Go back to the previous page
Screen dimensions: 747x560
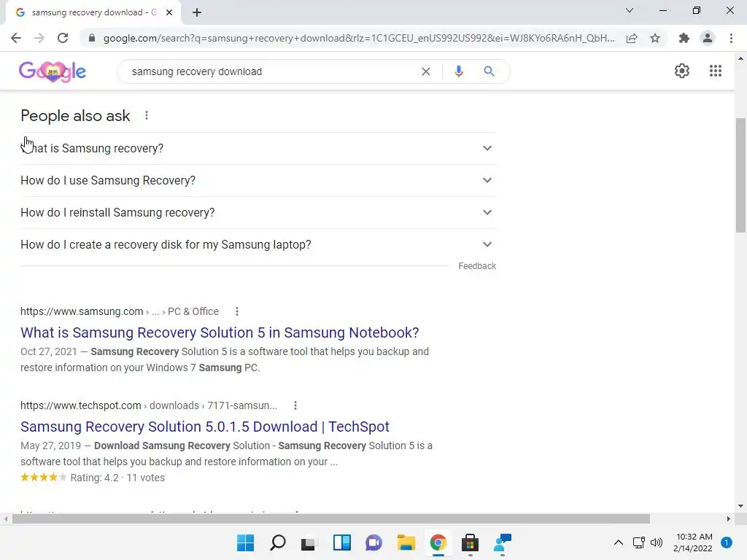click(16, 38)
